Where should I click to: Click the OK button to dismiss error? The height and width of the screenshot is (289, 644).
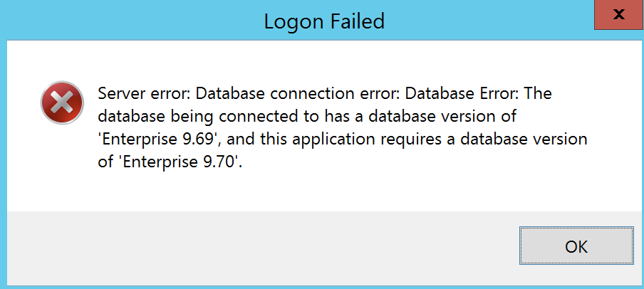(x=576, y=246)
